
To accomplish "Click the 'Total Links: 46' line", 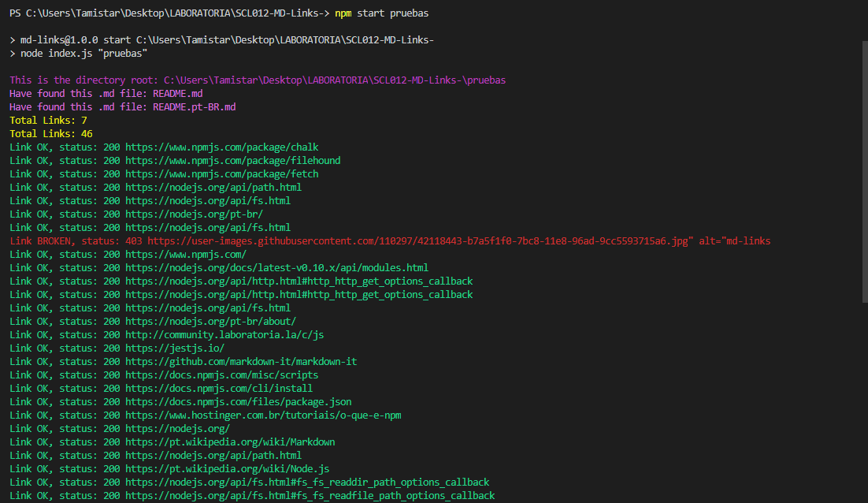I will coord(51,133).
